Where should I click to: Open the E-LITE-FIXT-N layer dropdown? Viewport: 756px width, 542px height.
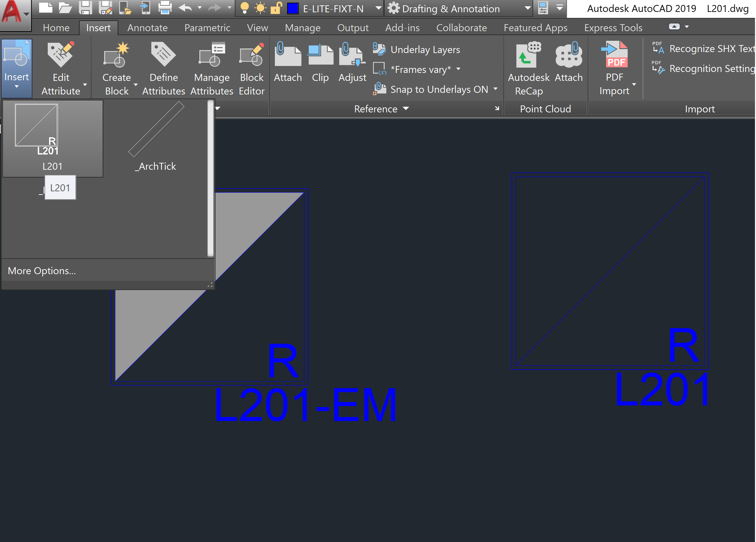[378, 9]
